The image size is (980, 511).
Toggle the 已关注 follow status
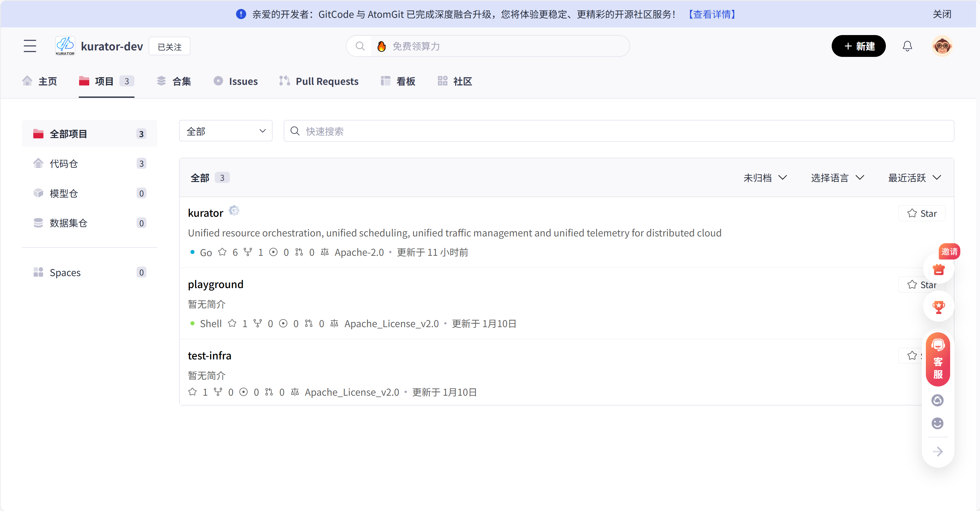[169, 46]
